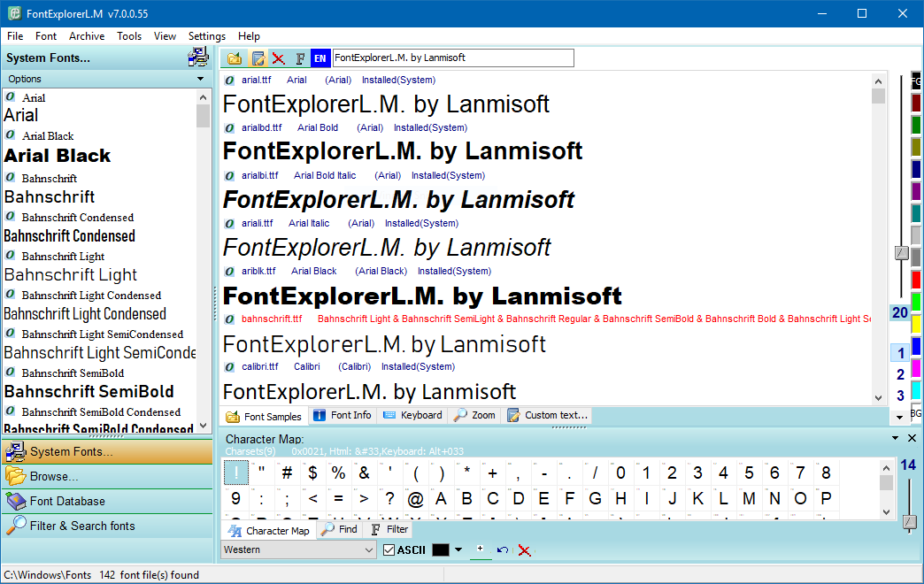Open the View menu
The width and height of the screenshot is (924, 584).
[165, 36]
